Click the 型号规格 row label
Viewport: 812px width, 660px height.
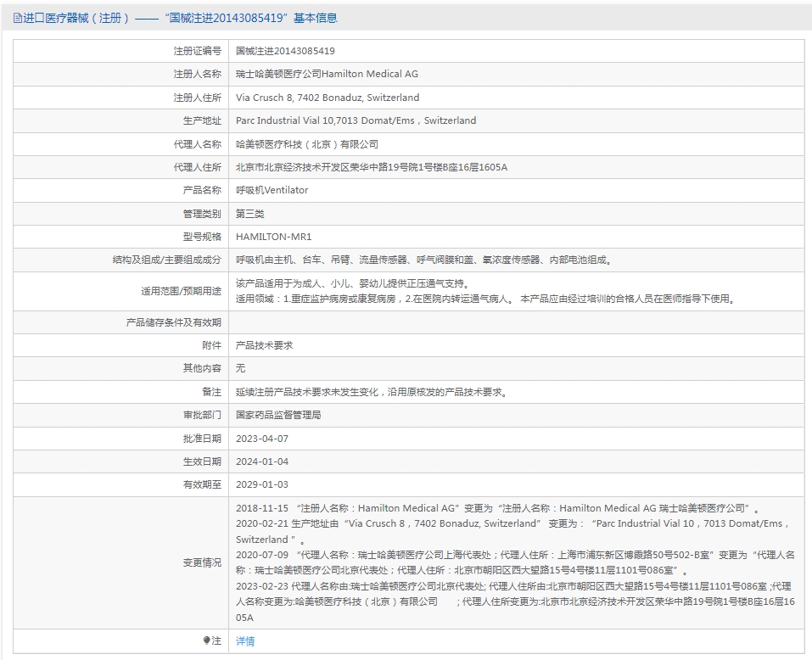(x=202, y=237)
